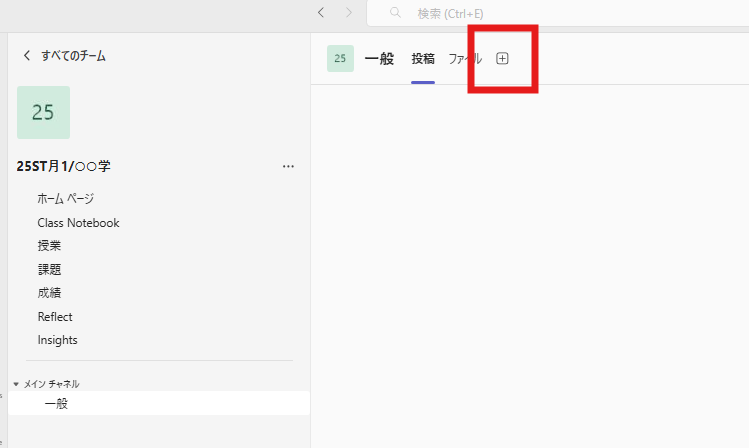Click the large 25 team avatar
The image size is (749, 448).
click(x=43, y=113)
